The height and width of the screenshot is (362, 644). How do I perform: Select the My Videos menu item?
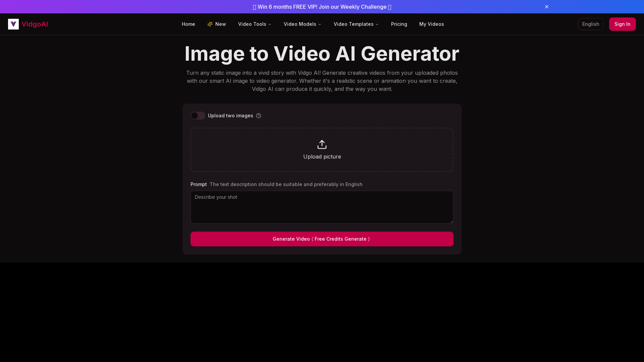click(431, 24)
